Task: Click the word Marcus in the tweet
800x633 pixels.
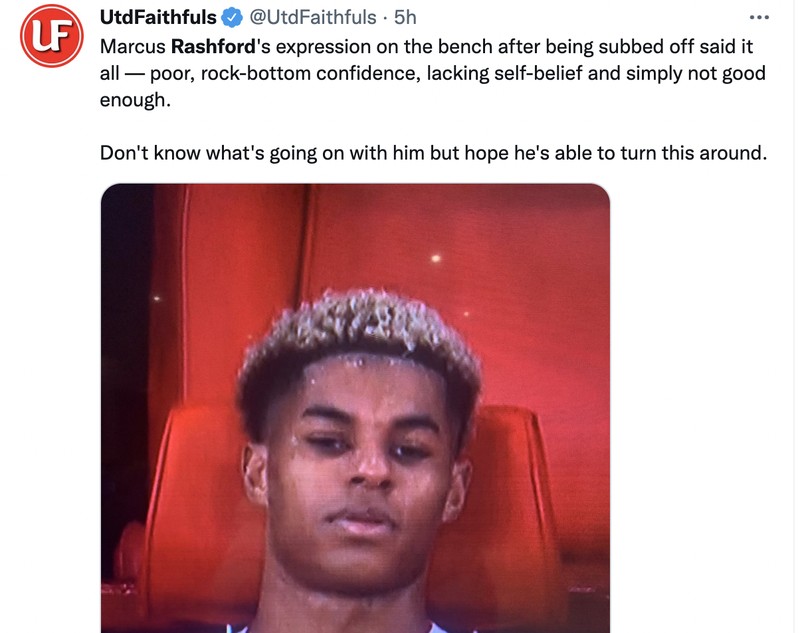Action: click(133, 47)
